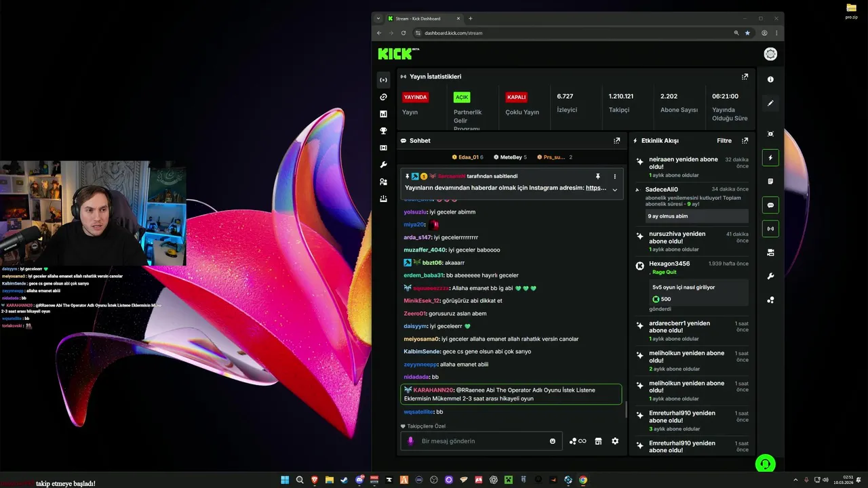Open a new browser tab
This screenshot has width=868, height=488.
(x=471, y=18)
